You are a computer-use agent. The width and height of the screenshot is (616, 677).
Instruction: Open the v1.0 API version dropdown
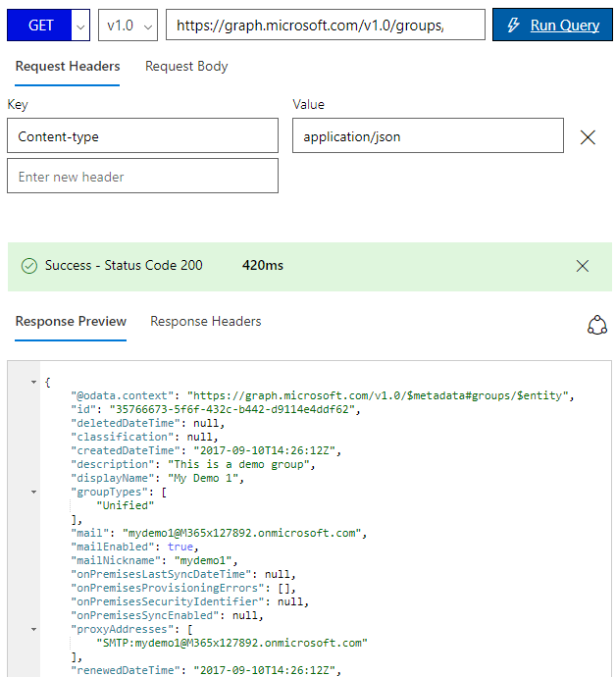(x=128, y=26)
